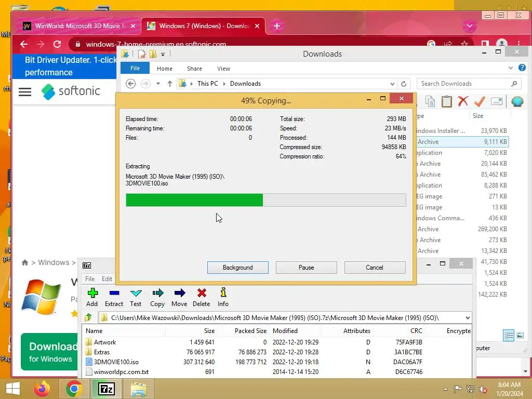This screenshot has height=399, width=532.
Task: Click Downloads in Explorer breadcrumb
Action: (x=245, y=84)
